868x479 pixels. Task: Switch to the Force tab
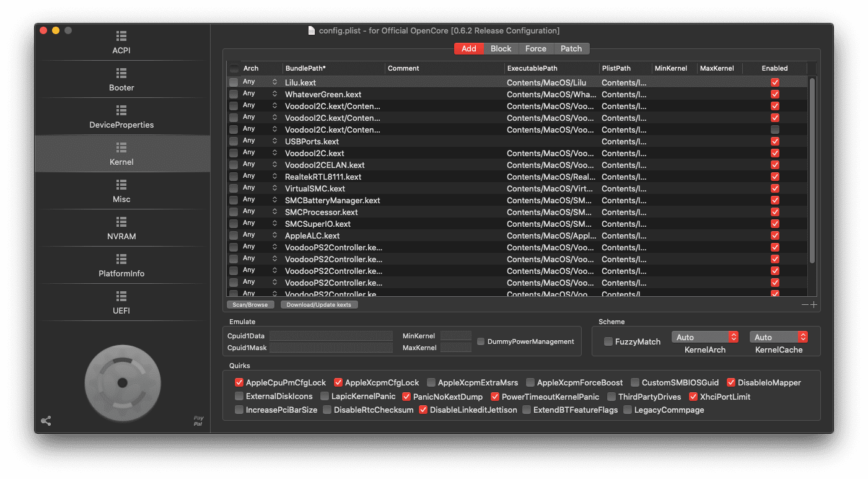coord(535,48)
